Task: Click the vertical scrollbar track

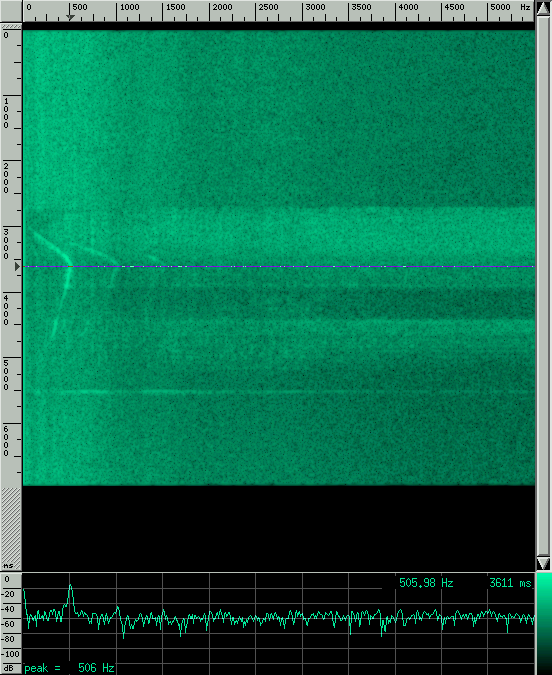Action: pos(543,286)
